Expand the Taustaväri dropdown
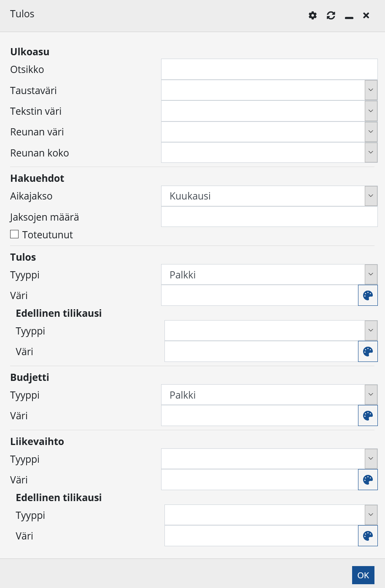385x588 pixels. [371, 90]
